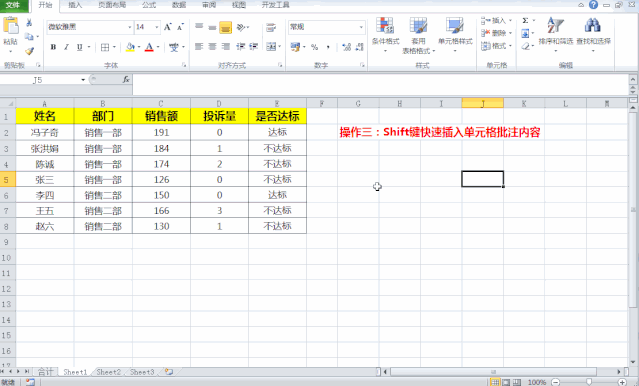The height and width of the screenshot is (386, 639).
Task: Open the Format as Table gallery
Action: (418, 35)
